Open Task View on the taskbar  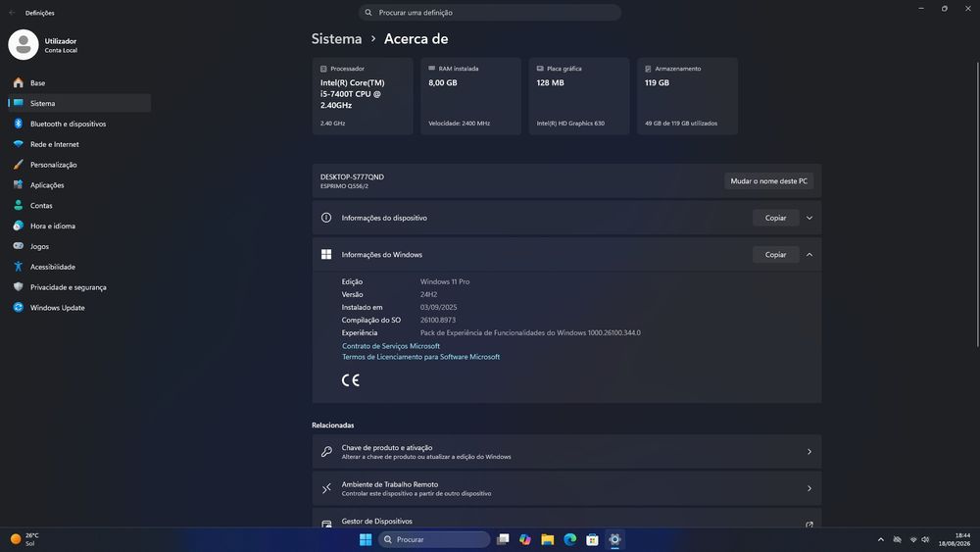tap(503, 539)
